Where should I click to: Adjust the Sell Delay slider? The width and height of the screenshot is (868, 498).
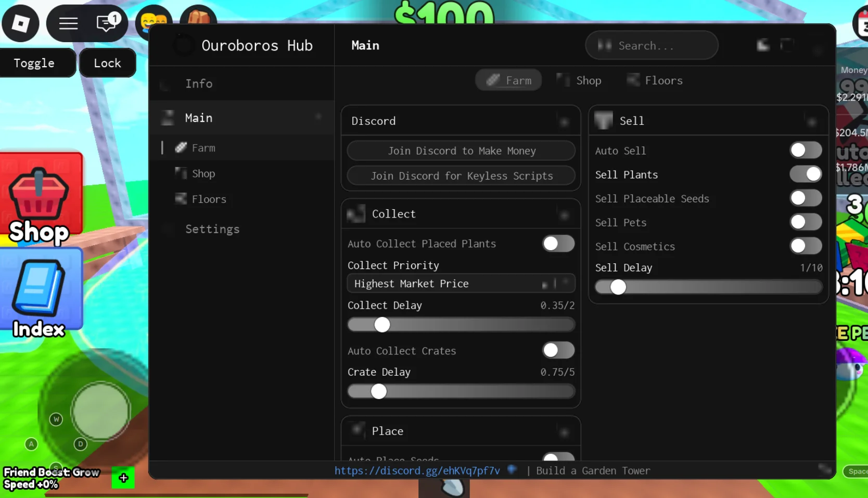(x=708, y=287)
